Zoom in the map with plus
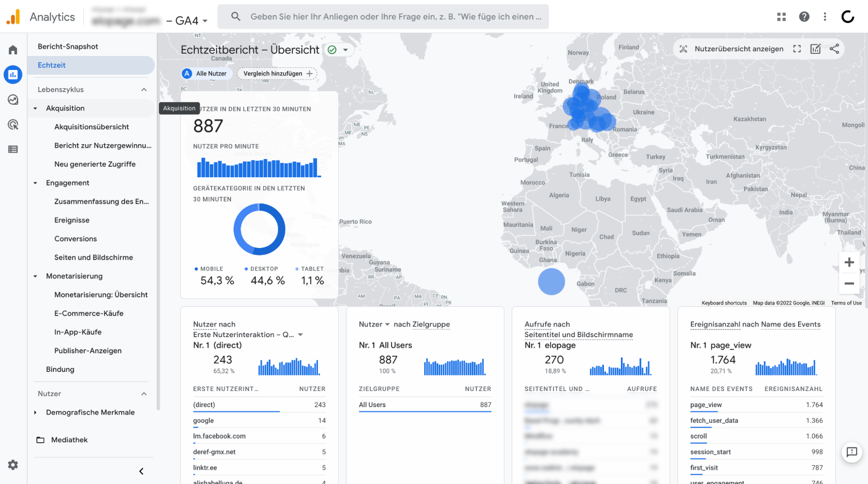 click(x=849, y=262)
